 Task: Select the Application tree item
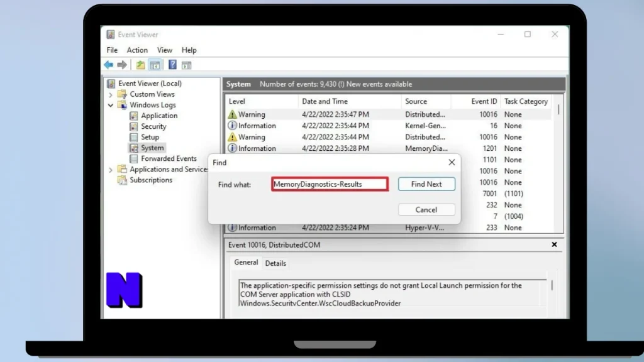(159, 116)
